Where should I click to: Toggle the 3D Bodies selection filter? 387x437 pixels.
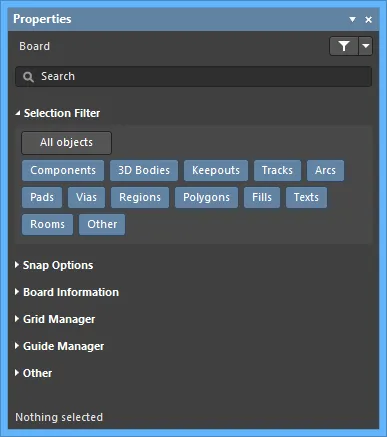click(x=144, y=170)
